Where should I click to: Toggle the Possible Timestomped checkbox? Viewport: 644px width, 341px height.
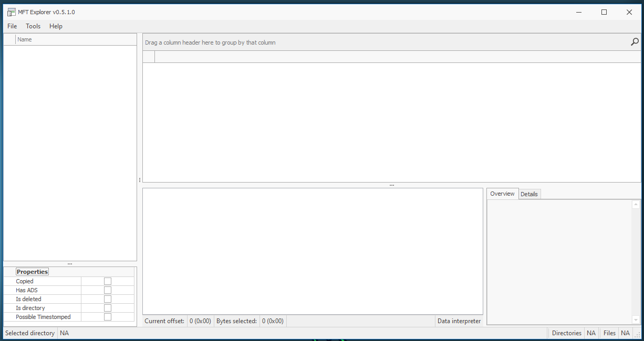(x=108, y=317)
